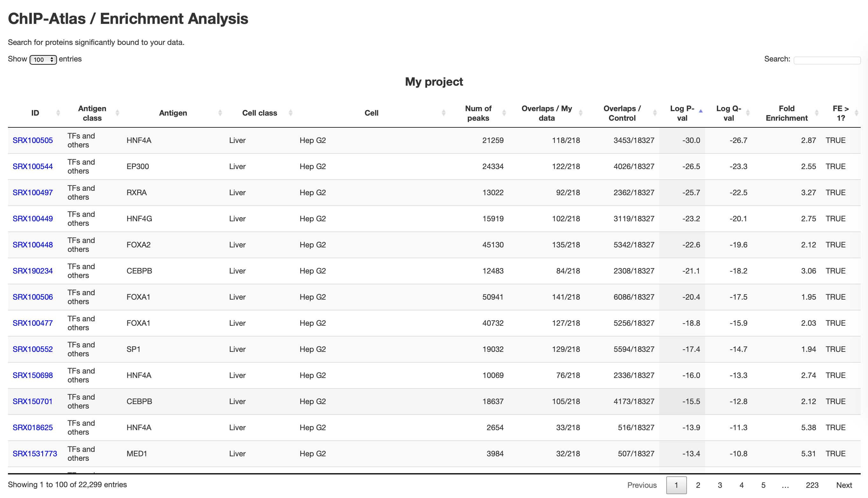The image size is (868, 498).
Task: Click Cell class sort arrows
Action: (290, 113)
